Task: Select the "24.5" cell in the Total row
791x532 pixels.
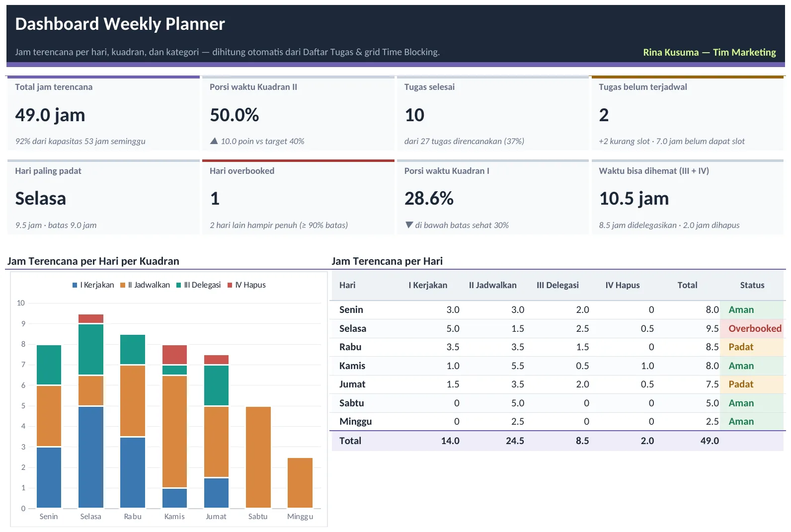Action: pos(515,441)
